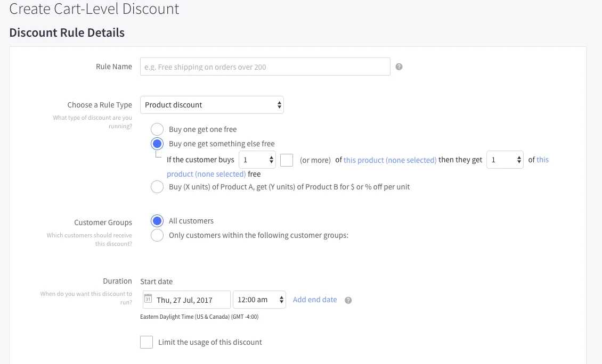The image size is (602, 364).
Task: Select the 'Buy one get something else free' option
Action: click(x=157, y=144)
